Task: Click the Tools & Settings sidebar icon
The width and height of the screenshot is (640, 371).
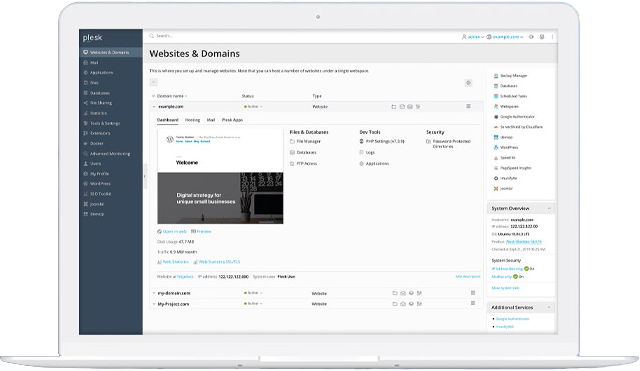Action: [x=86, y=123]
